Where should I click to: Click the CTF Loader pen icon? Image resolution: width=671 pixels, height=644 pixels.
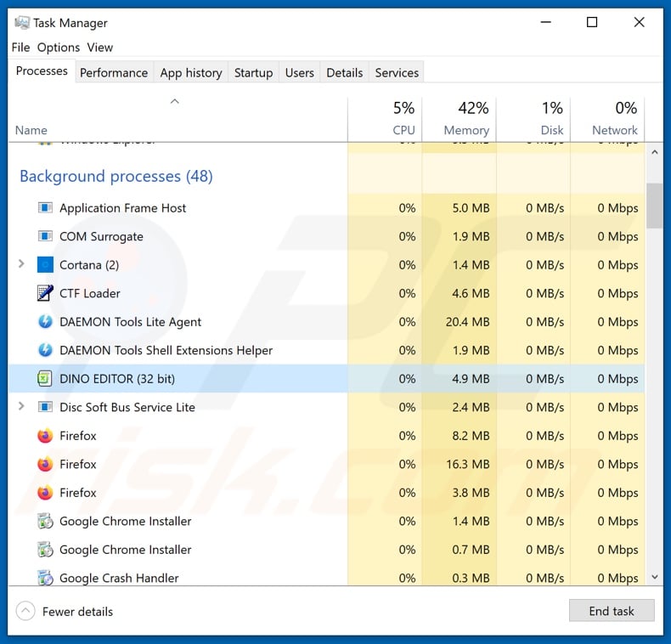(x=45, y=293)
